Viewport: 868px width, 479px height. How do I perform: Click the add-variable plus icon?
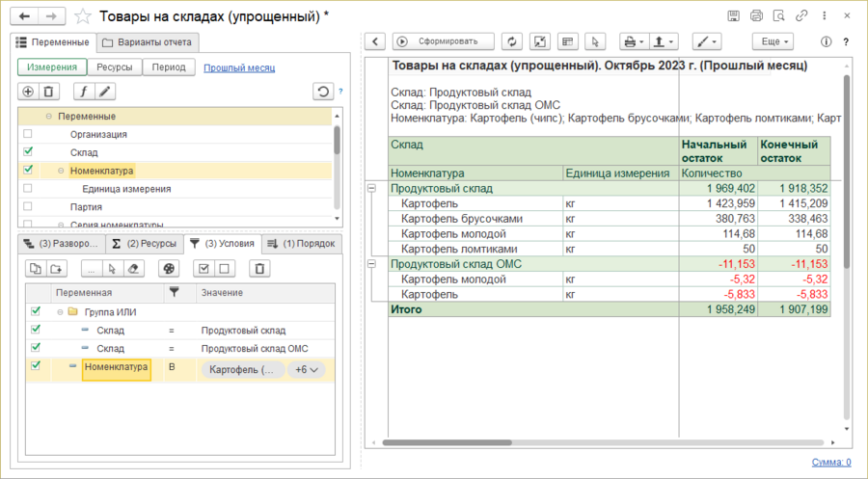(28, 92)
